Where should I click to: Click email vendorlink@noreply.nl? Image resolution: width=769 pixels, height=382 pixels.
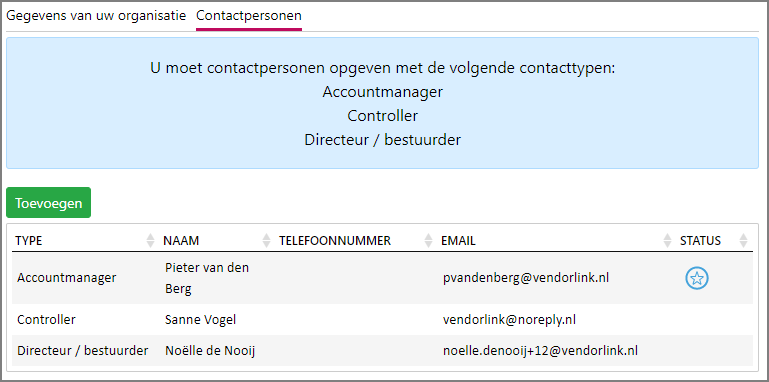coord(509,320)
